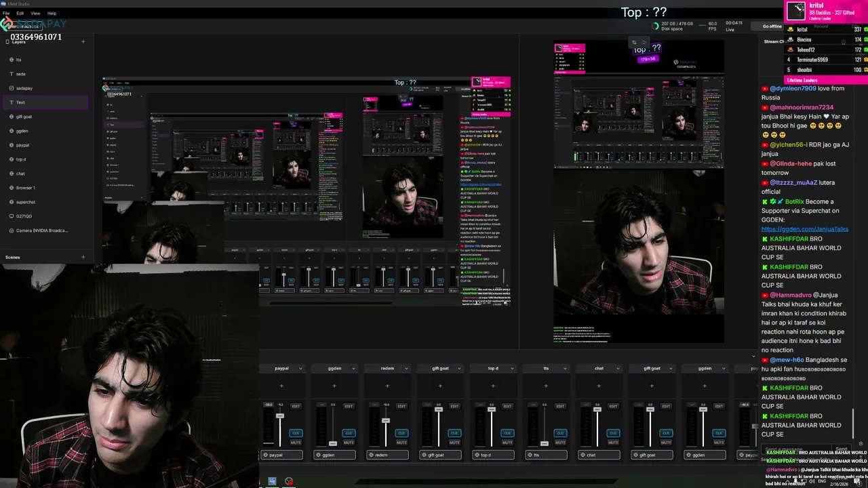Open the chat track dropdown in mixer

point(618,369)
